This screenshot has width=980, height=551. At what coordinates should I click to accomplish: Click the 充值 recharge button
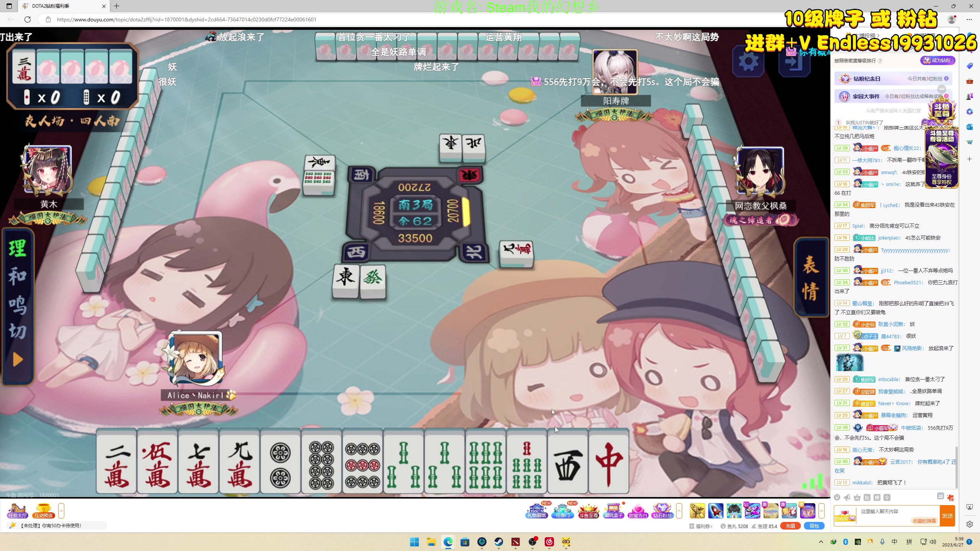pyautogui.click(x=790, y=526)
